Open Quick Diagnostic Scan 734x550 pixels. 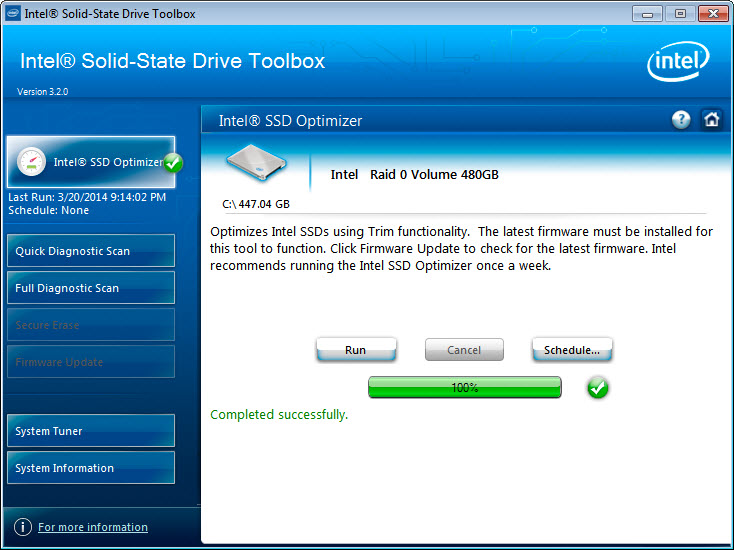tap(91, 251)
